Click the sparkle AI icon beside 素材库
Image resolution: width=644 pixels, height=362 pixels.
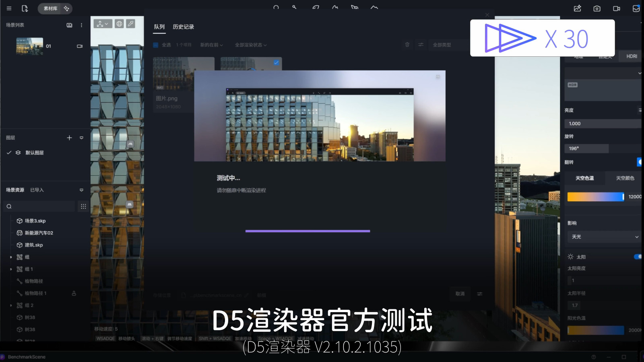tap(66, 8)
